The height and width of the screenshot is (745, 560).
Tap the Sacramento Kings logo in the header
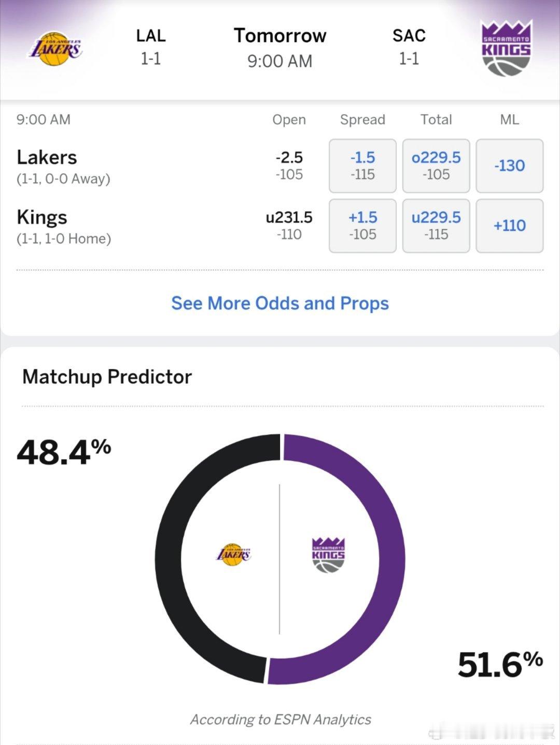[506, 48]
